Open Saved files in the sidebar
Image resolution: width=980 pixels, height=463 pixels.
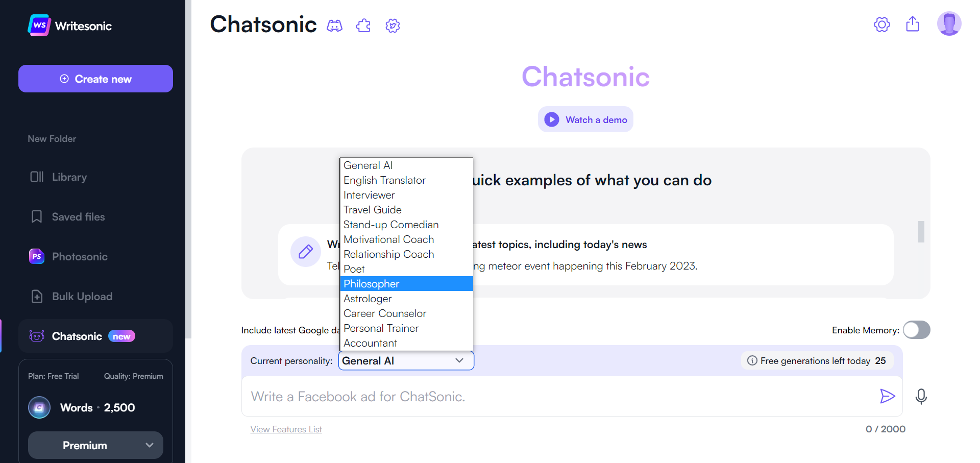click(95, 216)
